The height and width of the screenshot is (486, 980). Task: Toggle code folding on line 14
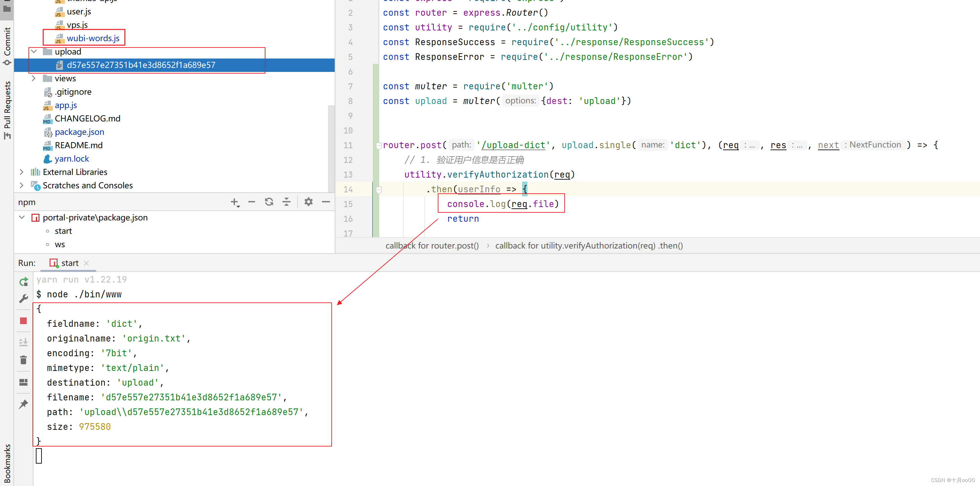[379, 189]
